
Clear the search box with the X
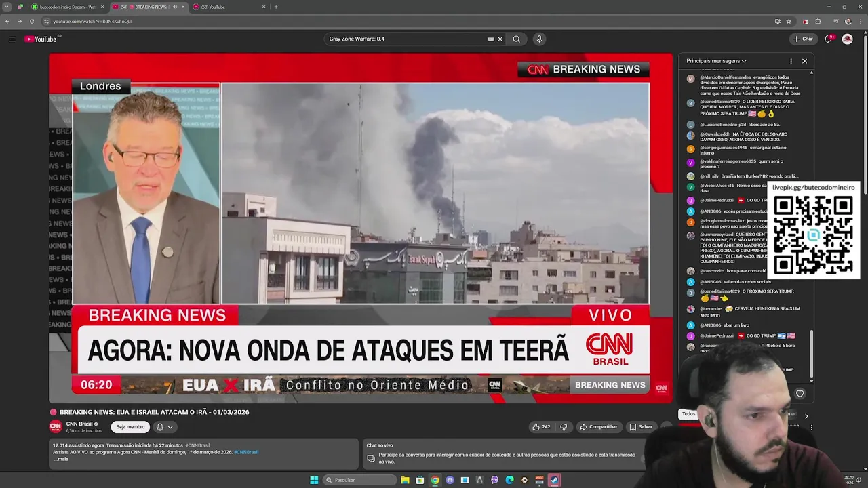tap(500, 39)
